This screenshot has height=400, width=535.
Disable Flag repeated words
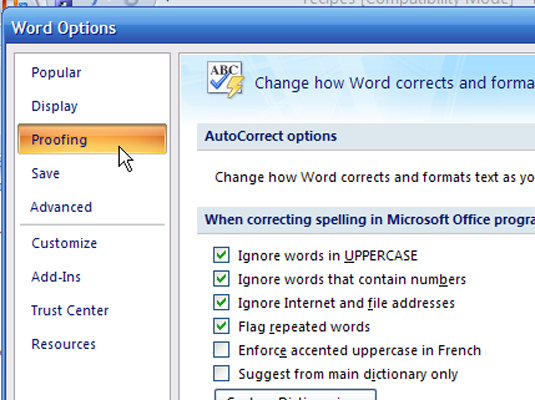pos(221,326)
